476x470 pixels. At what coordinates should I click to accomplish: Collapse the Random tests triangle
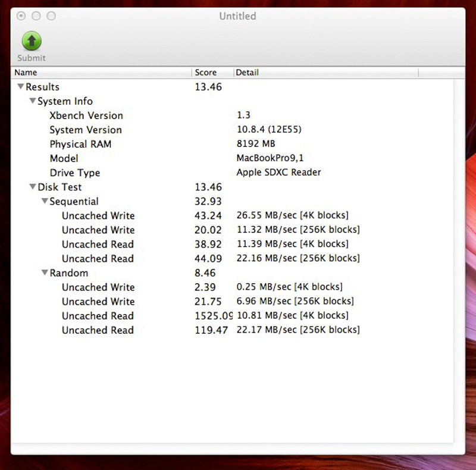[45, 272]
